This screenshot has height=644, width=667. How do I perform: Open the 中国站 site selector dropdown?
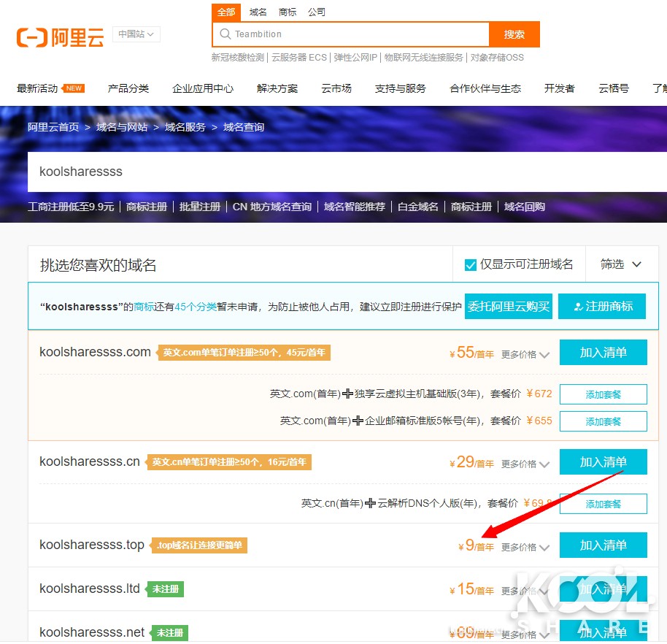136,34
